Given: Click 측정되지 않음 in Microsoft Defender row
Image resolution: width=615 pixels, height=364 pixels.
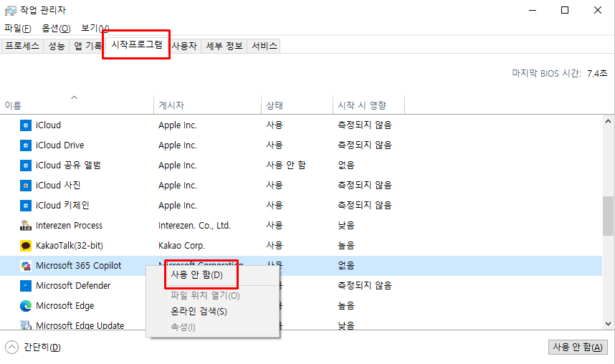Looking at the screenshot, I should 365,286.
